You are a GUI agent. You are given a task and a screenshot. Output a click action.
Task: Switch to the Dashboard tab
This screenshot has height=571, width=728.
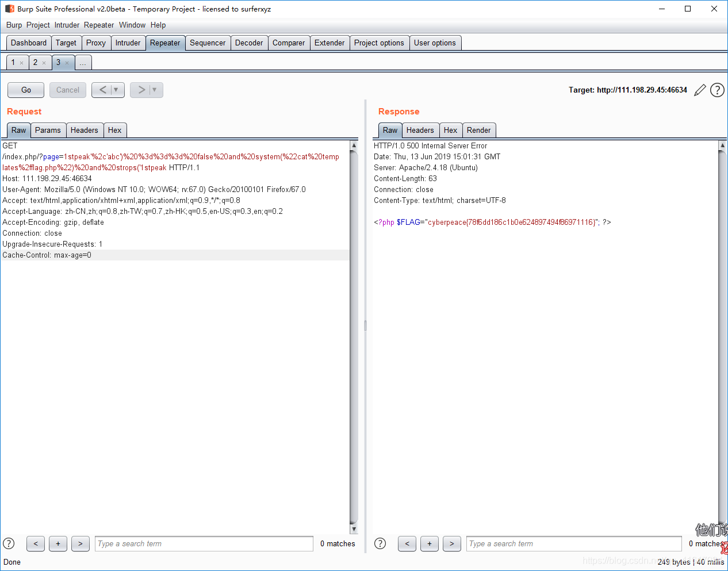pyautogui.click(x=29, y=43)
